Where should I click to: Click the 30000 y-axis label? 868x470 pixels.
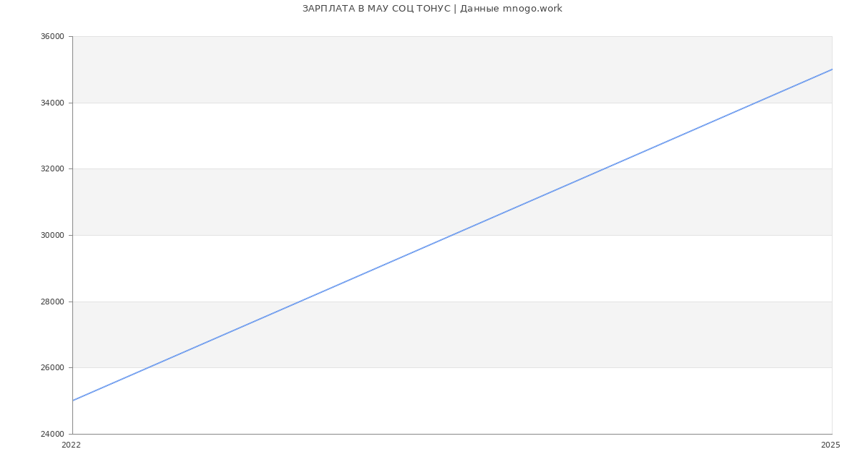[54, 235]
